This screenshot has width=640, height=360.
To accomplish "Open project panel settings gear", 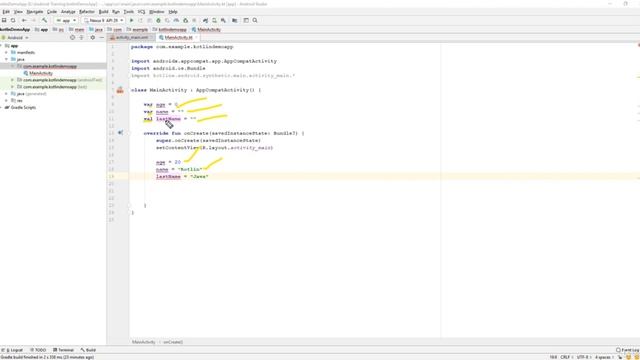I will (x=93, y=37).
